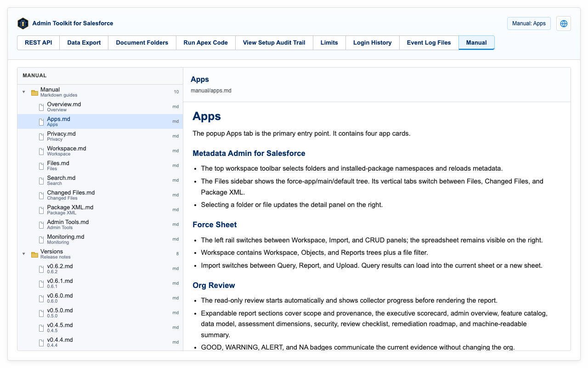Open release notes v0.6.2.md
The width and height of the screenshot is (588, 368).
(100, 269)
